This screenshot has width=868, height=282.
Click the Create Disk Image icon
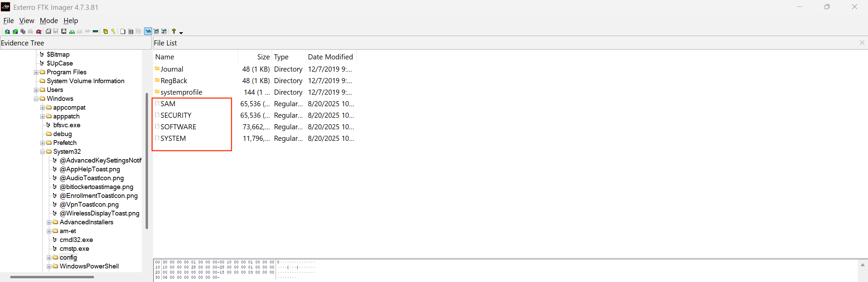(48, 32)
